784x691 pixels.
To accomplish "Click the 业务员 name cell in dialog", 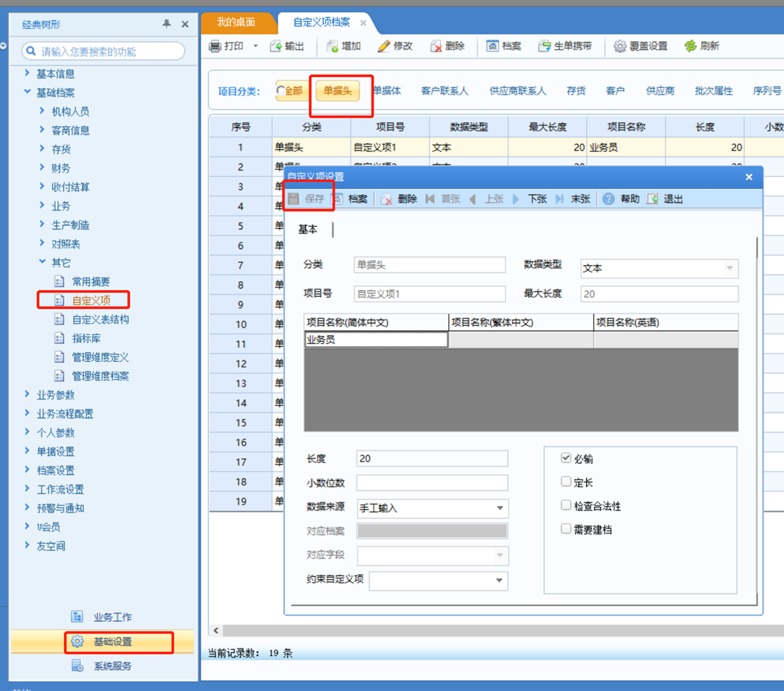I will click(x=375, y=340).
